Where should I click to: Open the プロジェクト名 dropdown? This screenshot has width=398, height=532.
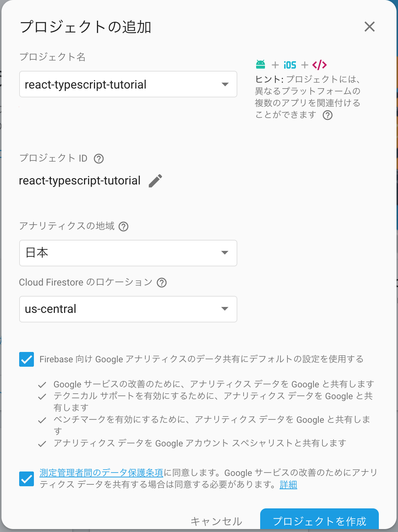click(225, 84)
